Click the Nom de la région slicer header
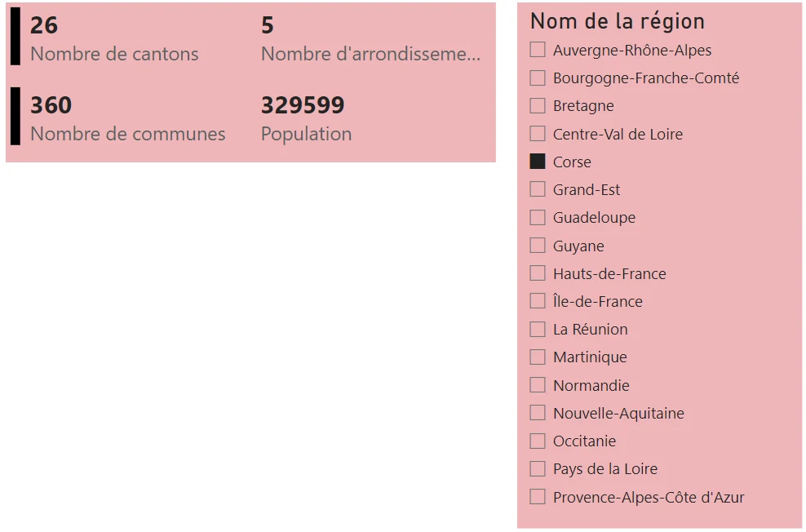This screenshot has height=532, width=806. click(617, 21)
